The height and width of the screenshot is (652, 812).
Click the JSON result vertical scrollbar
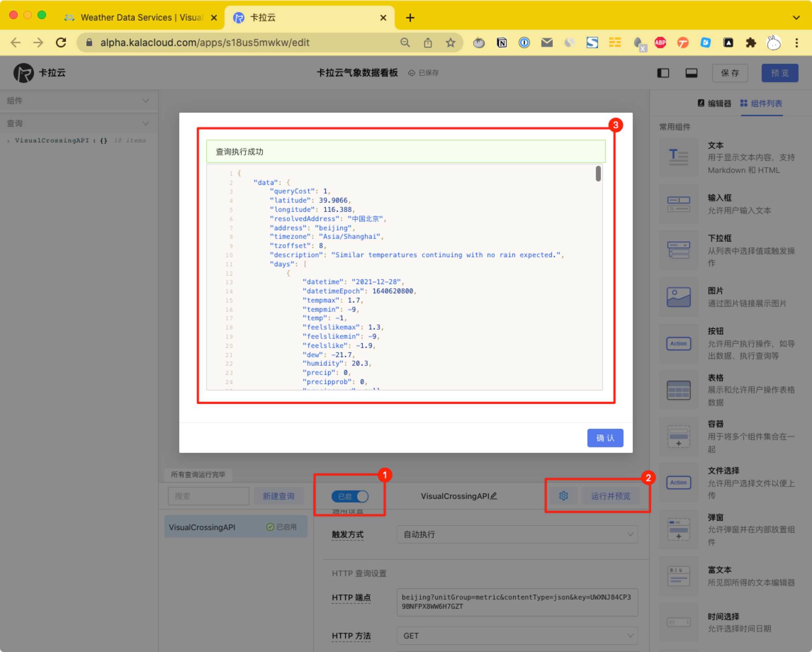click(598, 174)
